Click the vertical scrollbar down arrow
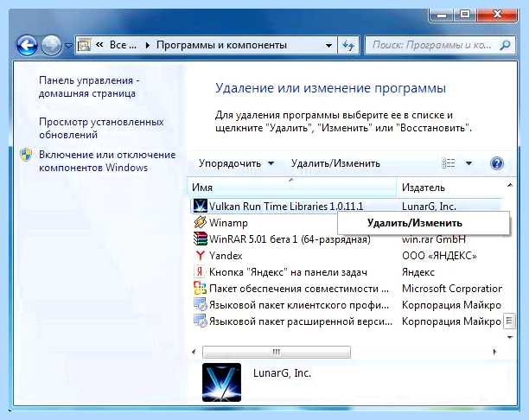This screenshot has width=529, height=420. (x=510, y=337)
